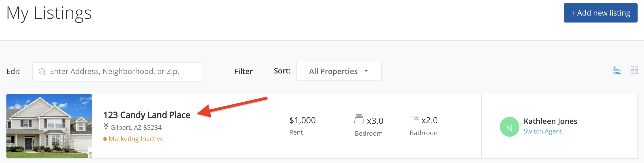Click the magnifying glass search icon
This screenshot has height=163, width=644.
point(42,72)
